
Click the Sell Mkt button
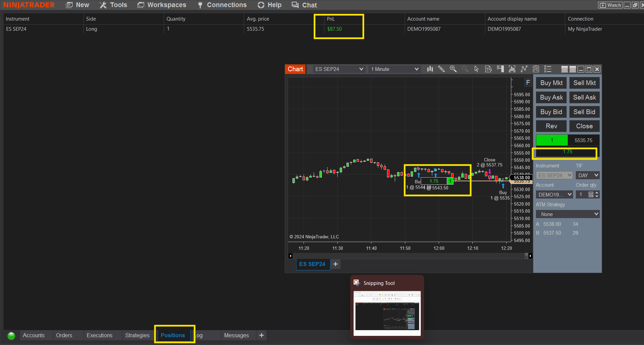click(x=585, y=83)
